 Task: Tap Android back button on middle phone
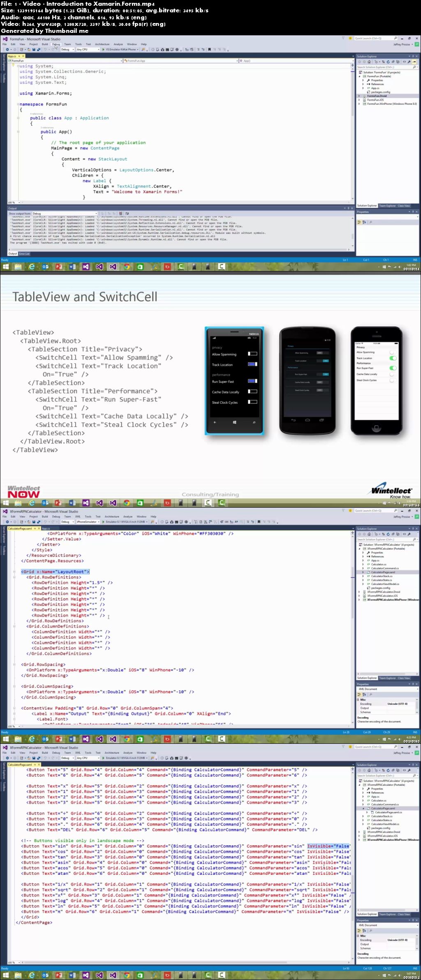click(293, 420)
